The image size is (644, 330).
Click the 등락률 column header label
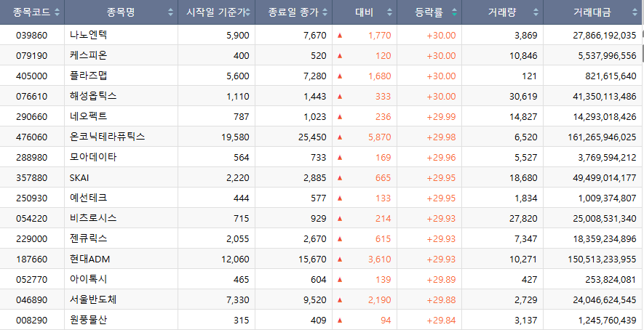(x=429, y=12)
